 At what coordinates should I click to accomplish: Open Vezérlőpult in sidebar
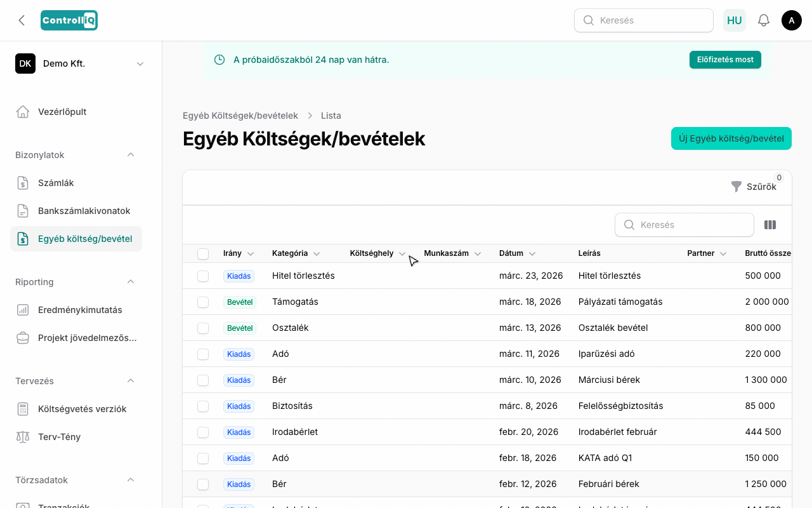tap(76, 112)
